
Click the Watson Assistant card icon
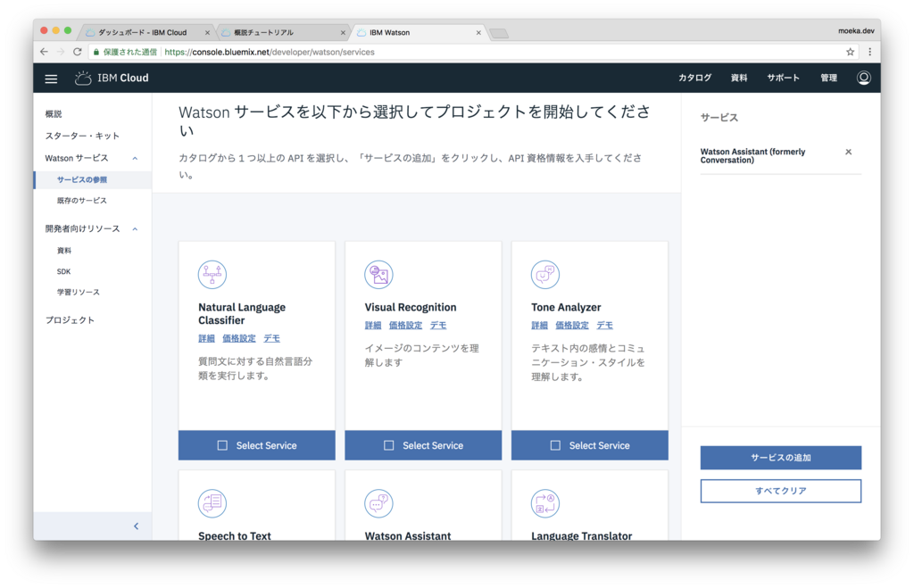pyautogui.click(x=378, y=503)
